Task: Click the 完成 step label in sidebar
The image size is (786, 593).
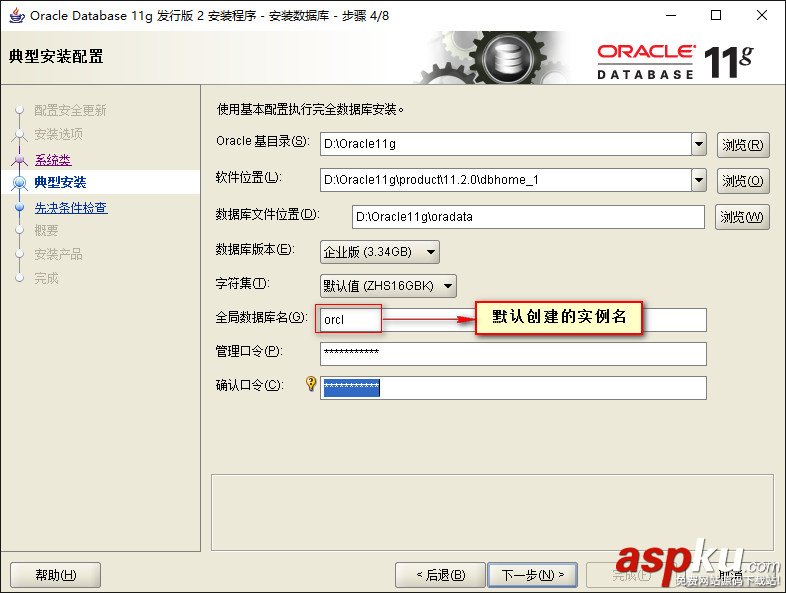Action: (46, 278)
